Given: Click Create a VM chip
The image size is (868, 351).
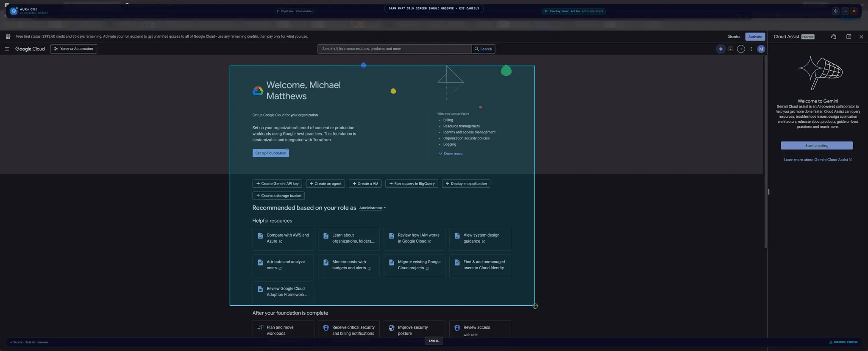Looking at the screenshot, I should tap(365, 184).
